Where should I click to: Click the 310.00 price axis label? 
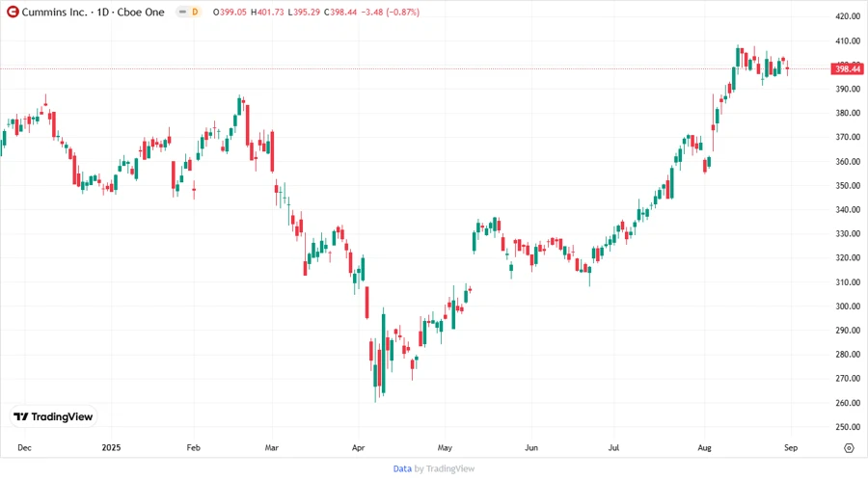pyautogui.click(x=848, y=282)
